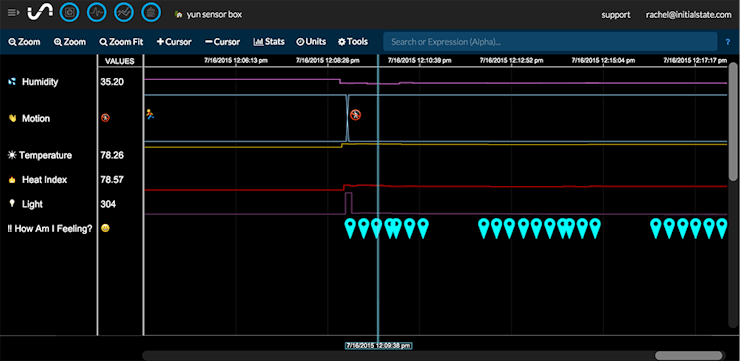
Task: Click the Temperature value 78.26
Action: click(112, 155)
